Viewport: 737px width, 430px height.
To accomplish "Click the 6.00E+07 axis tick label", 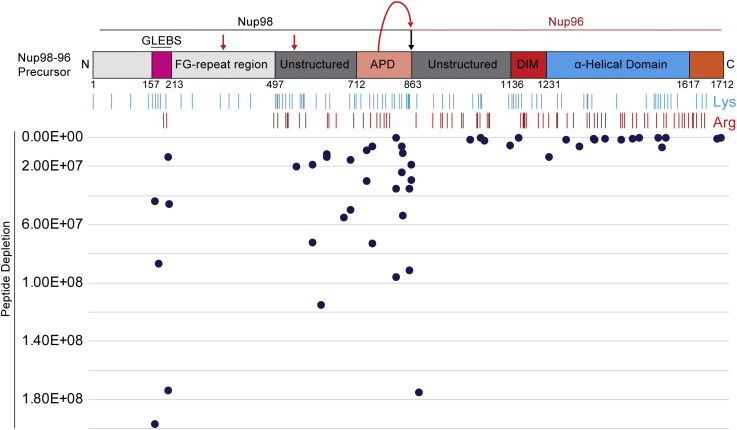I will (x=52, y=224).
